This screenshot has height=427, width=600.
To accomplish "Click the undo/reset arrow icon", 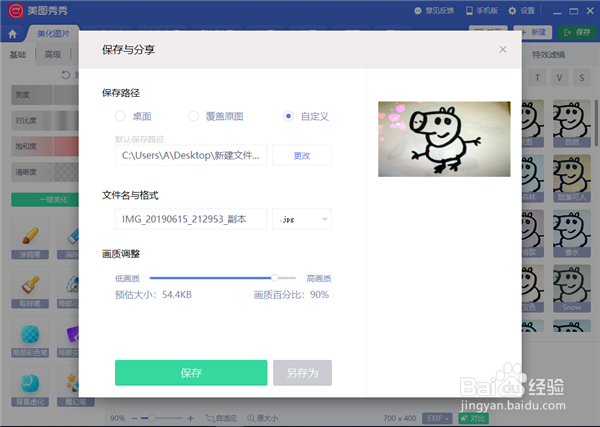I will 65,75.
